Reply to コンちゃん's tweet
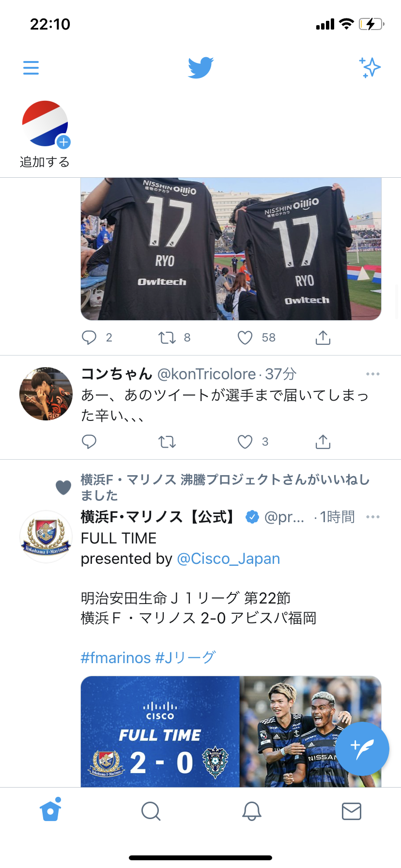The width and height of the screenshot is (401, 868). click(89, 442)
